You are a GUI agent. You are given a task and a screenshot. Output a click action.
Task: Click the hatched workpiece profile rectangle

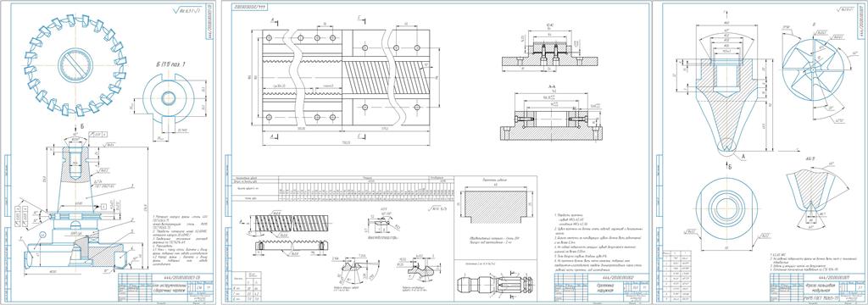(x=495, y=205)
